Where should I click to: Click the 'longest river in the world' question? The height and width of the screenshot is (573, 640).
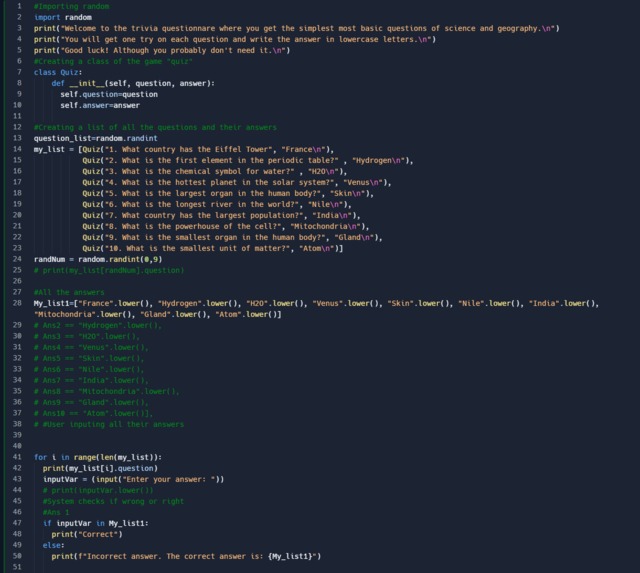coord(202,204)
